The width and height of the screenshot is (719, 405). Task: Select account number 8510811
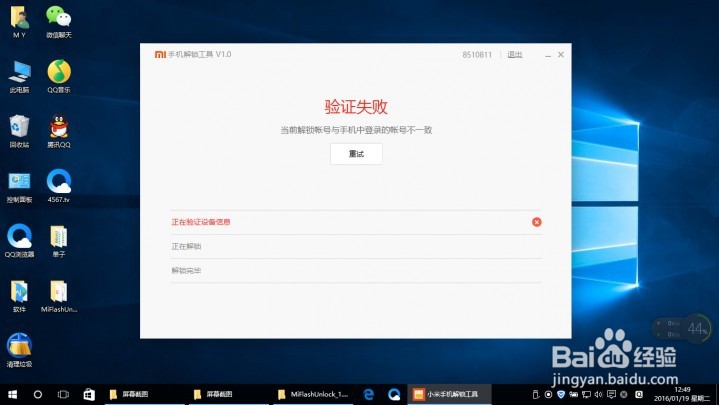click(x=477, y=55)
